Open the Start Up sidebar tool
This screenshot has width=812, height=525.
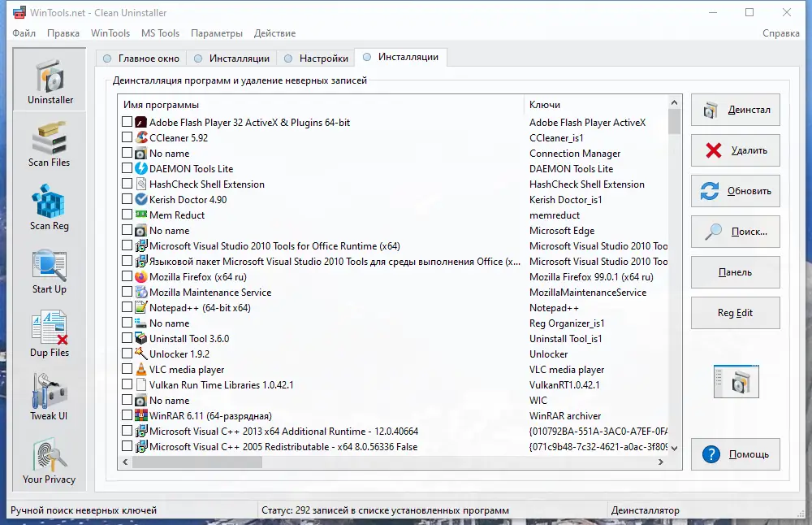(x=50, y=271)
